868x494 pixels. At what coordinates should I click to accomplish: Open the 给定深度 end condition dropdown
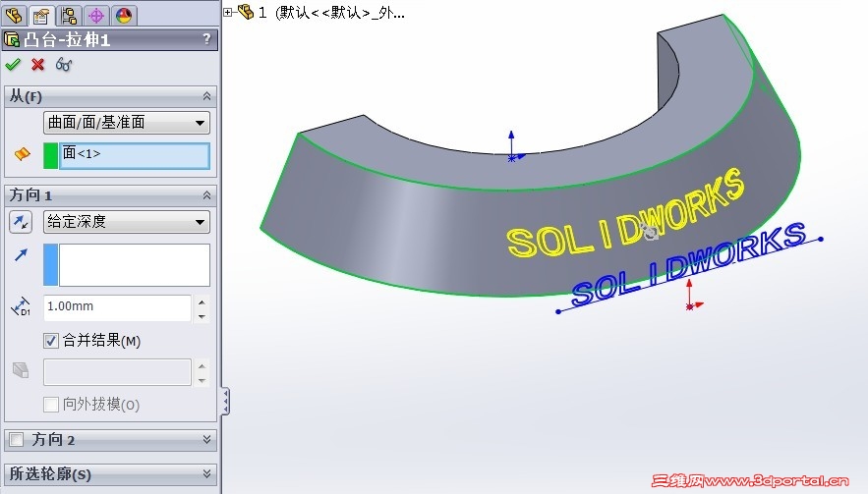(127, 222)
